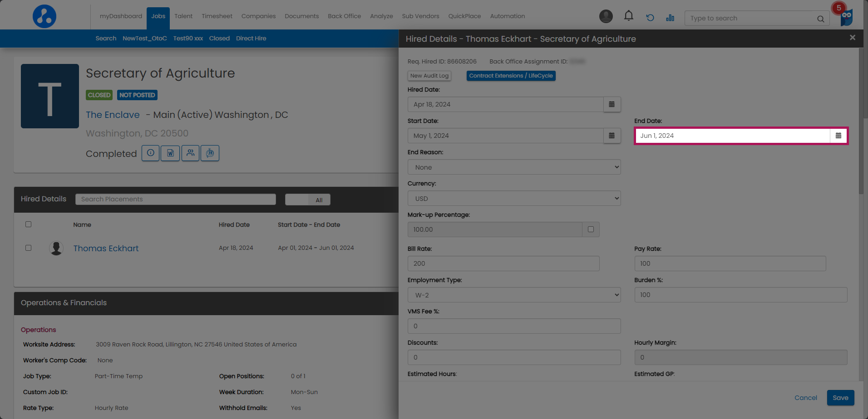Open the End Date calendar picker
868x419 pixels.
coord(838,136)
